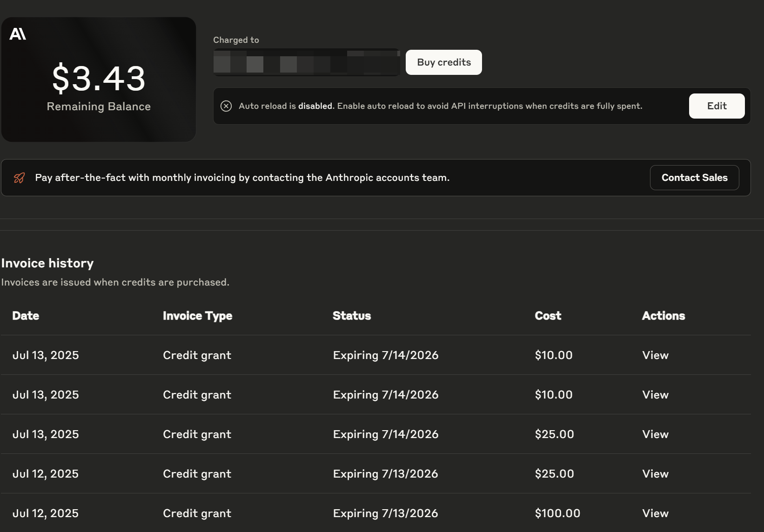The height and width of the screenshot is (532, 764).
Task: Click the Anthropic logo on balance card
Action: [x=18, y=34]
